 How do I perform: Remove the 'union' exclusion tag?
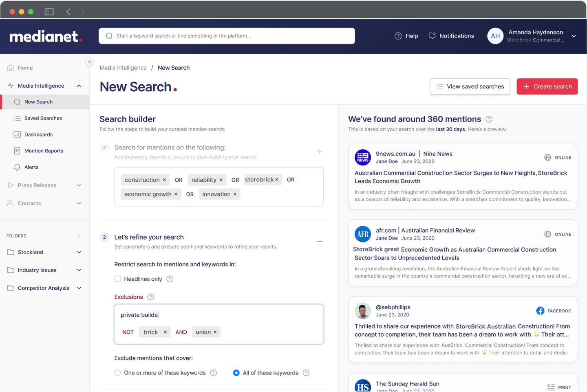point(215,332)
